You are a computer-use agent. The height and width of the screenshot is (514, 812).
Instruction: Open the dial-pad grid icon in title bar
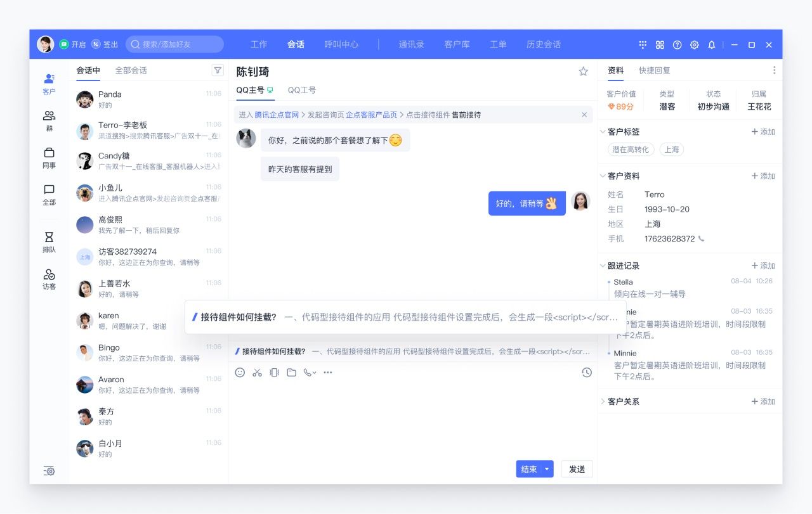643,45
